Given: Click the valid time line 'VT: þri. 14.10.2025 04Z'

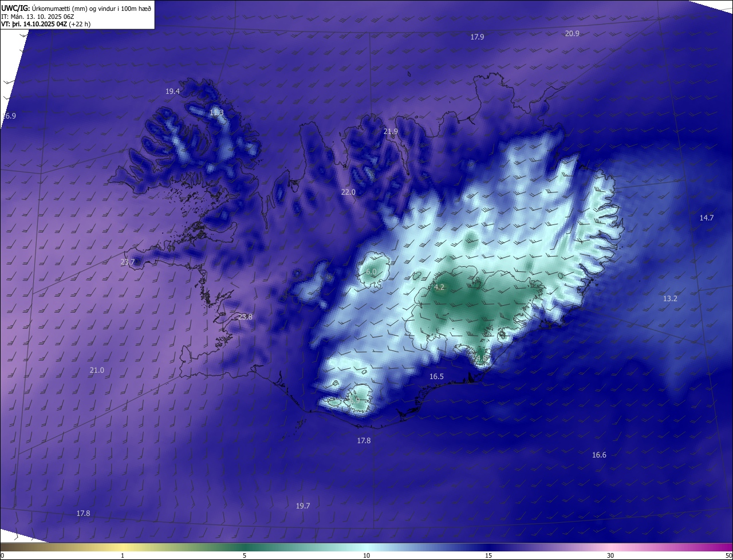Looking at the screenshot, I should [34, 24].
